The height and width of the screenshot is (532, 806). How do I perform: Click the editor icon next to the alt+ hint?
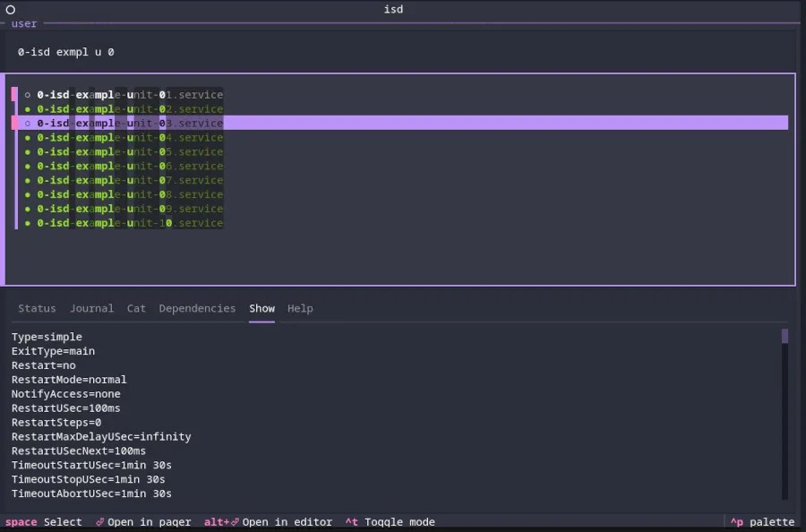(x=236, y=521)
